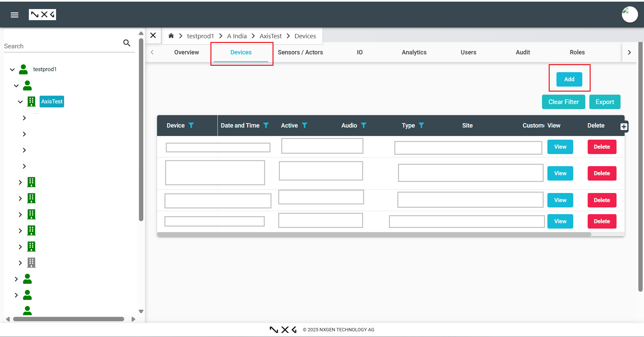644x337 pixels.
Task: Click the add-column plus icon
Action: pos(624,127)
